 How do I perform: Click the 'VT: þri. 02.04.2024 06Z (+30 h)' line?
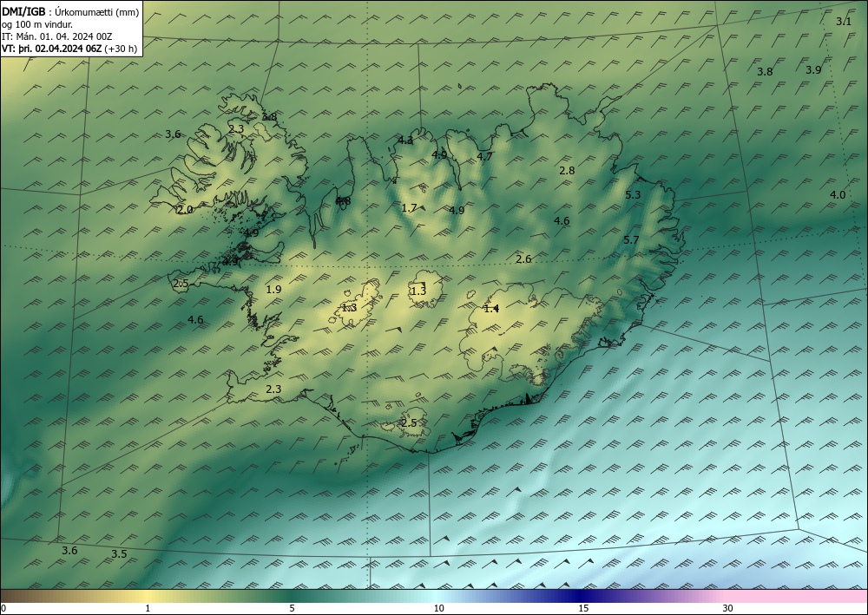coord(69,49)
